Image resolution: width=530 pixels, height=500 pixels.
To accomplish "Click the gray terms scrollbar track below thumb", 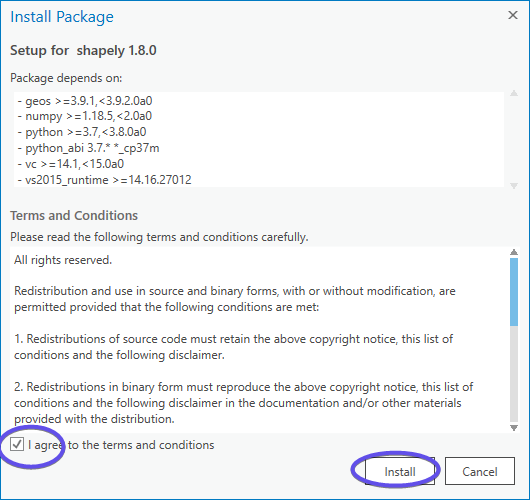I will (x=514, y=375).
